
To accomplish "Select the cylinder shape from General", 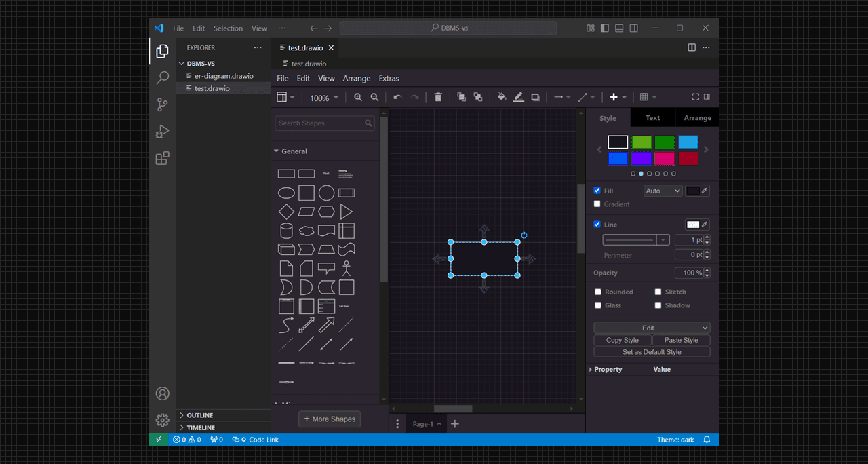I will (286, 231).
